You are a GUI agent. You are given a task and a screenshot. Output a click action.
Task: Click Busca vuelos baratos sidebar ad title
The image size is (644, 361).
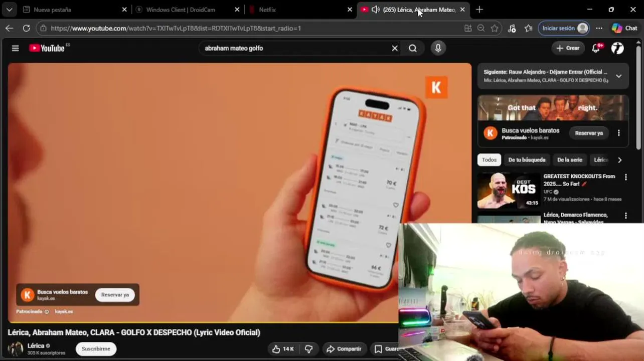[530, 130]
